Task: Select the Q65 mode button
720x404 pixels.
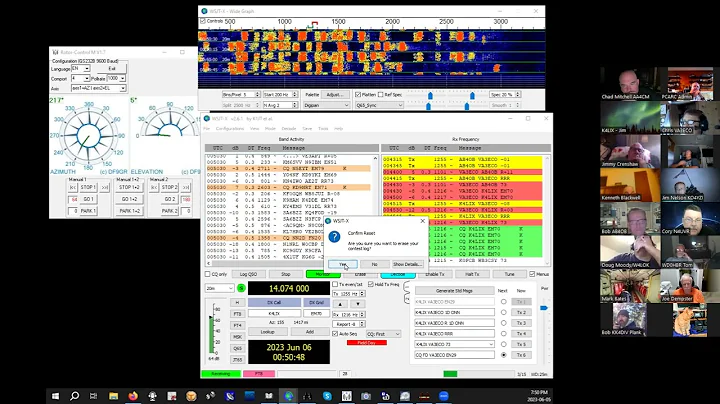Action: (x=237, y=348)
